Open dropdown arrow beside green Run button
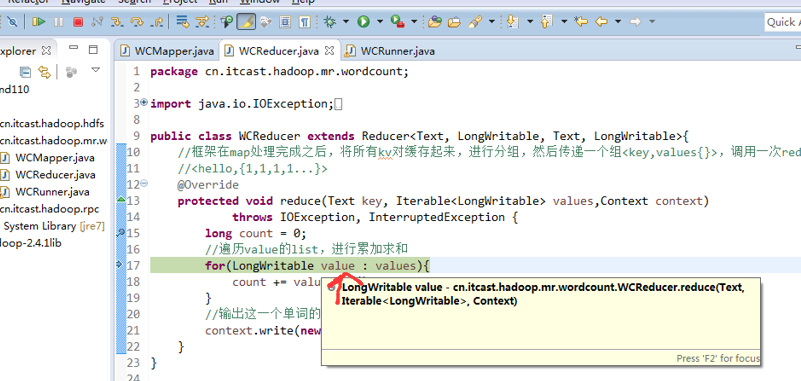The width and height of the screenshot is (801, 381). (x=380, y=22)
